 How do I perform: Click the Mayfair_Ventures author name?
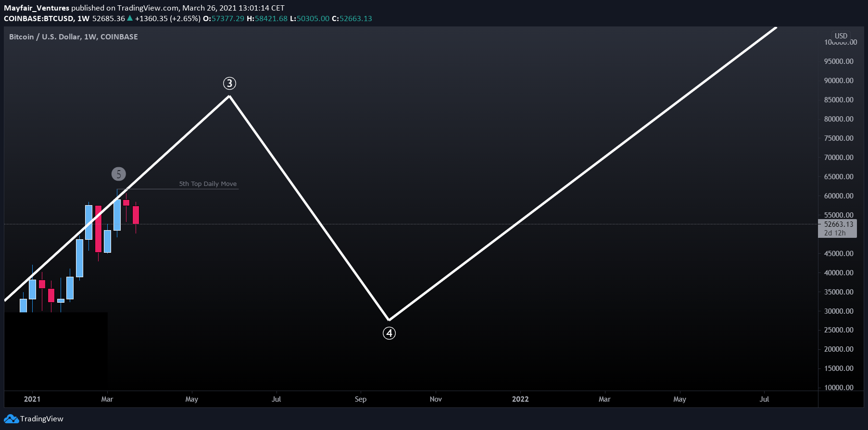37,8
